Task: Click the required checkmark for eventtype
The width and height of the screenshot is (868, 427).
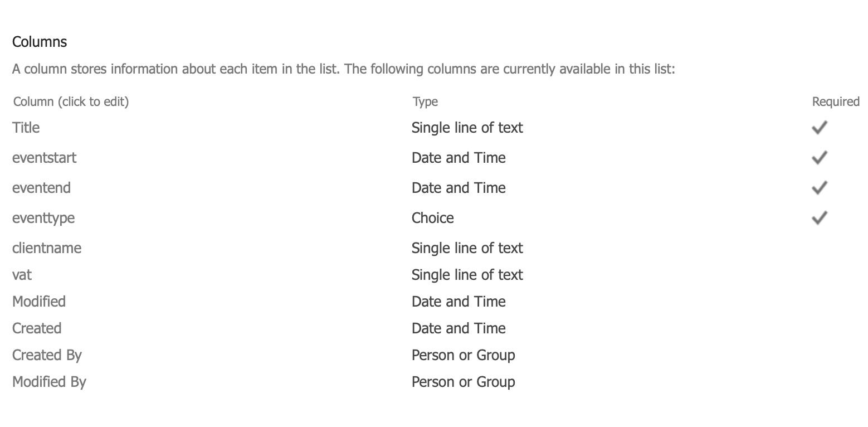Action: click(x=819, y=218)
